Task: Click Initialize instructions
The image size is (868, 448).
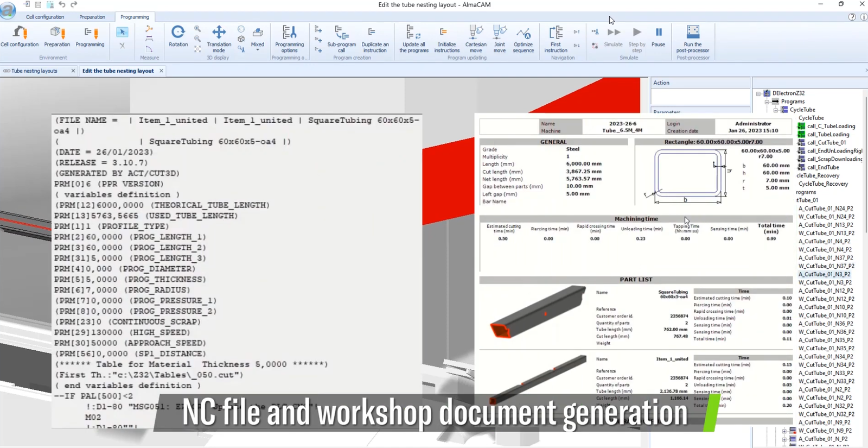Action: point(446,39)
